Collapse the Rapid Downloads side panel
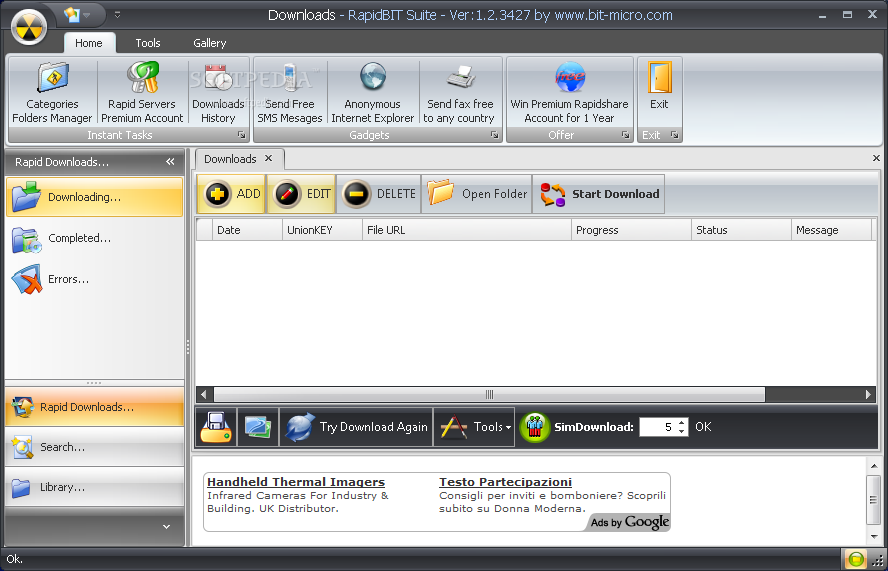The height and width of the screenshot is (571, 888). click(170, 162)
